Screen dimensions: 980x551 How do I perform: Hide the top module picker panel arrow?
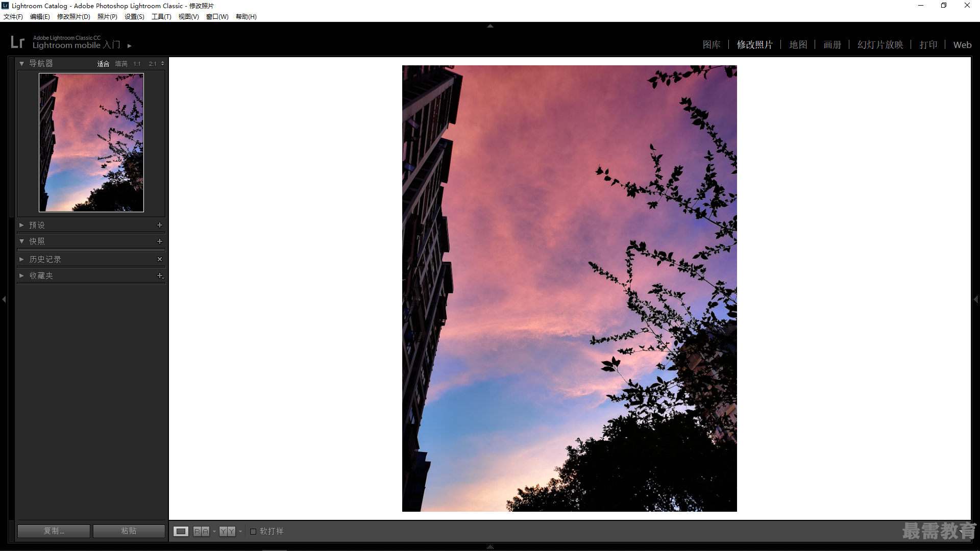[490, 26]
